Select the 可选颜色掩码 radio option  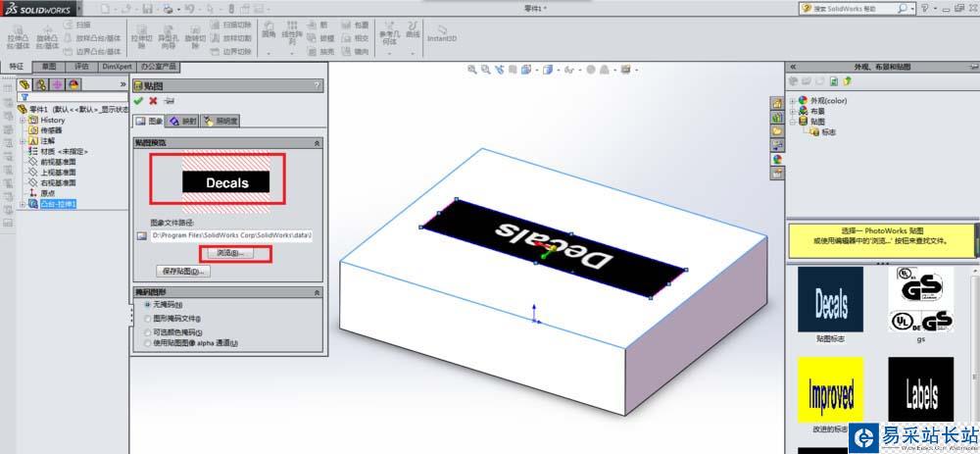pos(148,332)
